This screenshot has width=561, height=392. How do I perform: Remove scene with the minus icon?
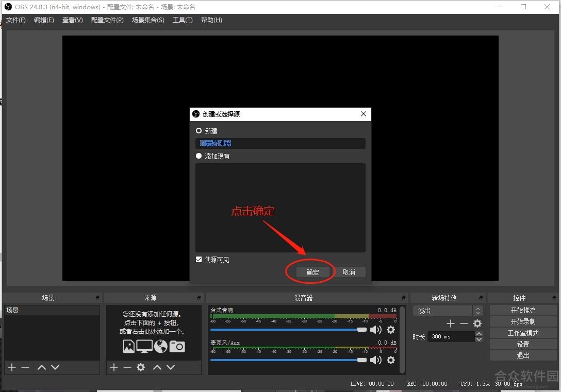(x=25, y=367)
